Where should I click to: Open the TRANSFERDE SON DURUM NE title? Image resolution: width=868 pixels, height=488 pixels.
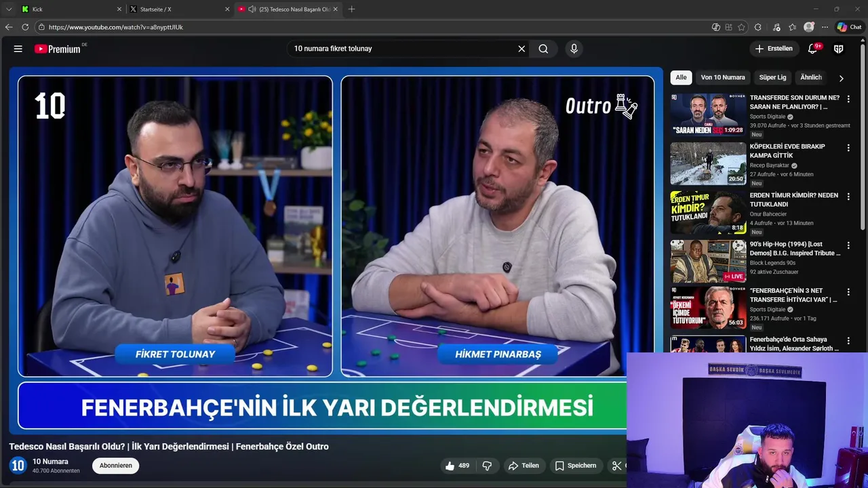click(x=795, y=102)
